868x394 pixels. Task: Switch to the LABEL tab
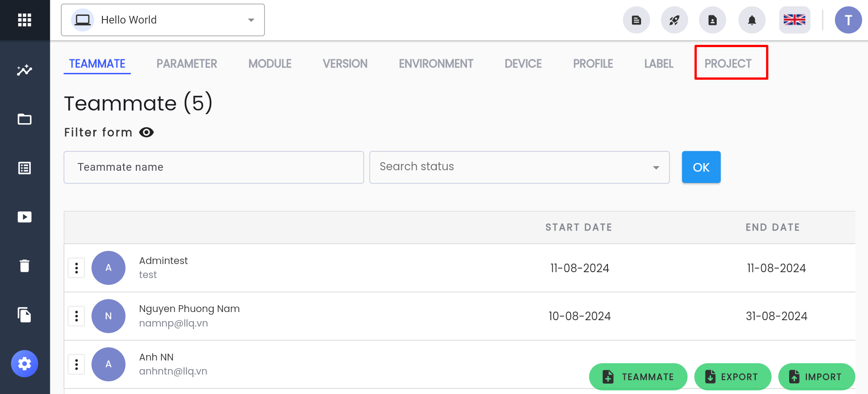tap(659, 64)
